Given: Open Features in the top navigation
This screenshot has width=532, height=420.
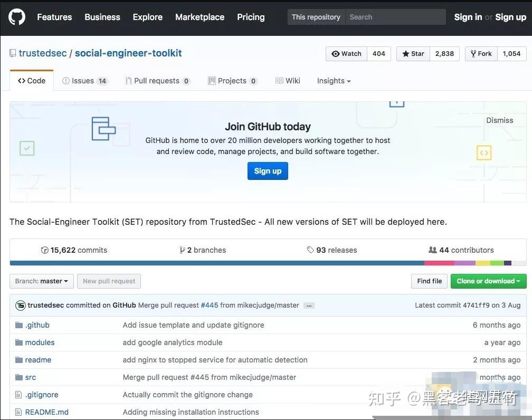Looking at the screenshot, I should pyautogui.click(x=55, y=17).
